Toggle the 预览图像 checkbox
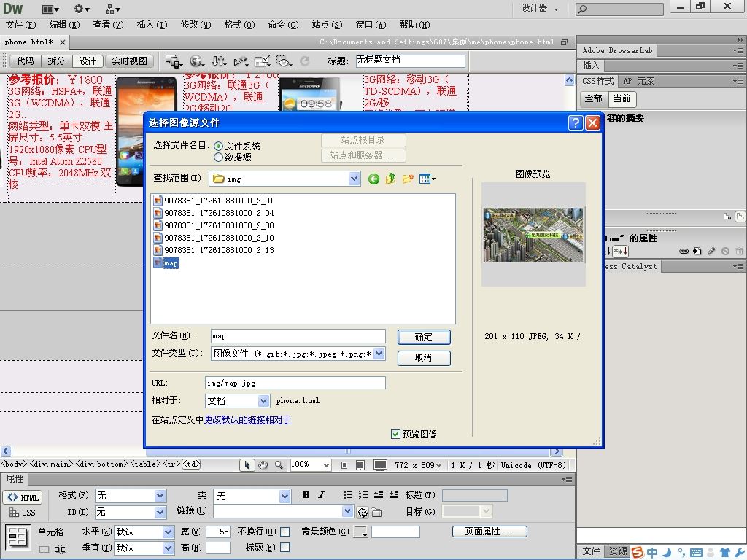This screenshot has width=747, height=560. click(395, 435)
